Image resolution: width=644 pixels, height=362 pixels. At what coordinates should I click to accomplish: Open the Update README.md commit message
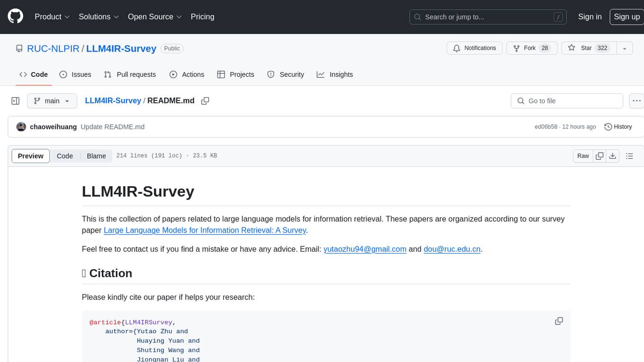113,127
